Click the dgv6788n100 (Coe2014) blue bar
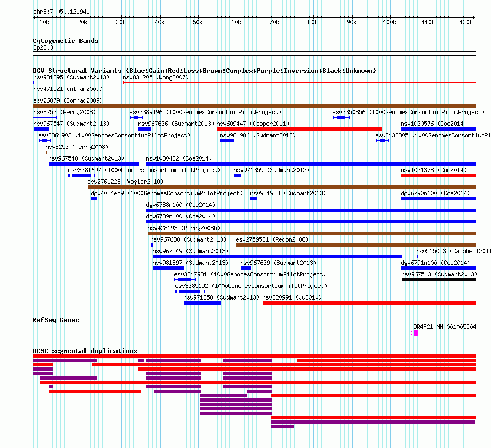 point(311,210)
